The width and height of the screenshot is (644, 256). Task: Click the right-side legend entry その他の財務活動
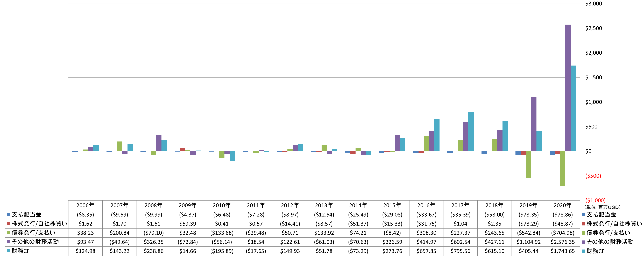point(608,242)
